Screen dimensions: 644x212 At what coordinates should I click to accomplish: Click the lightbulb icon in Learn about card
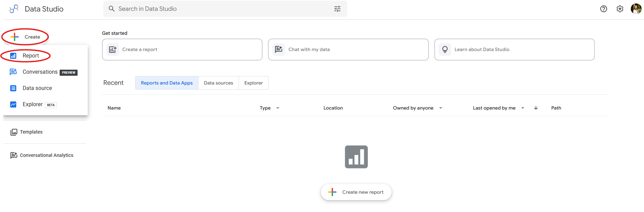coord(445,49)
